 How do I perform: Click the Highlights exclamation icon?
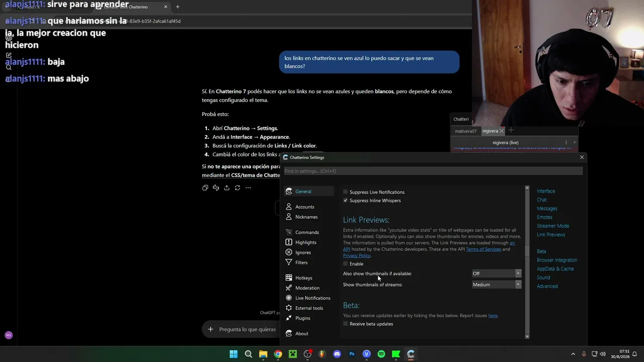click(x=289, y=242)
